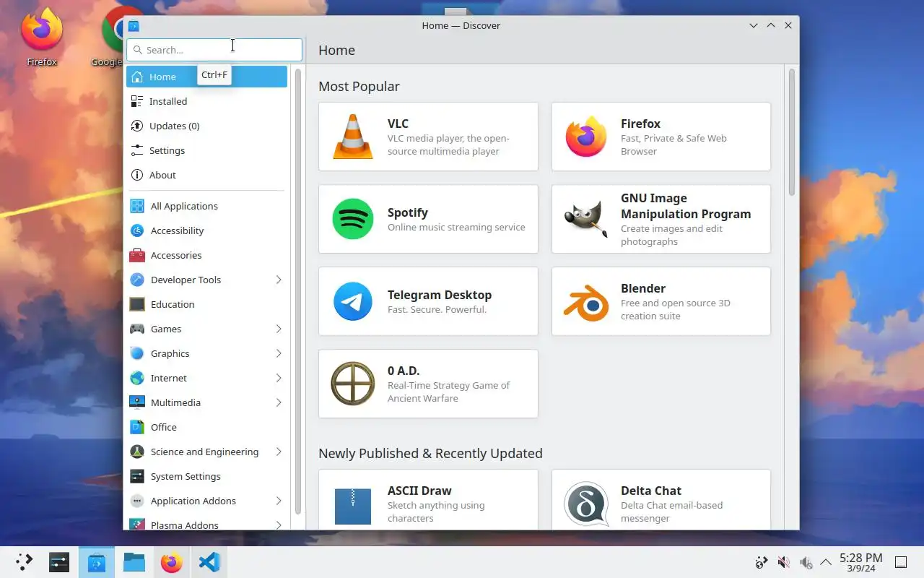
Task: Click the Internet globe icon
Action: click(137, 378)
